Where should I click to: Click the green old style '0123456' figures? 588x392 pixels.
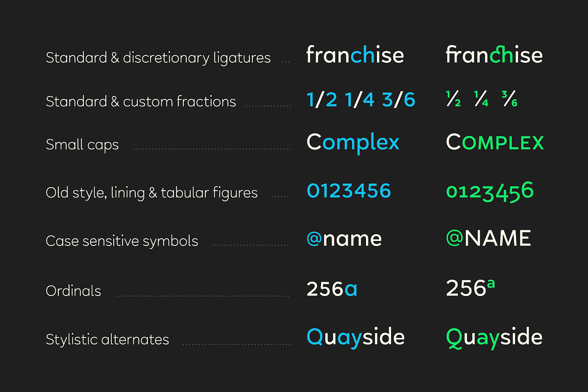(x=490, y=192)
